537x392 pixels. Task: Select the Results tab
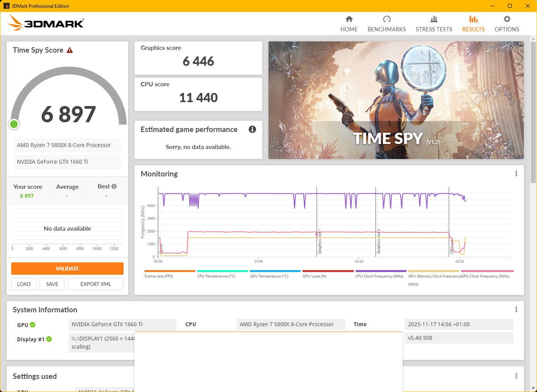coord(473,24)
